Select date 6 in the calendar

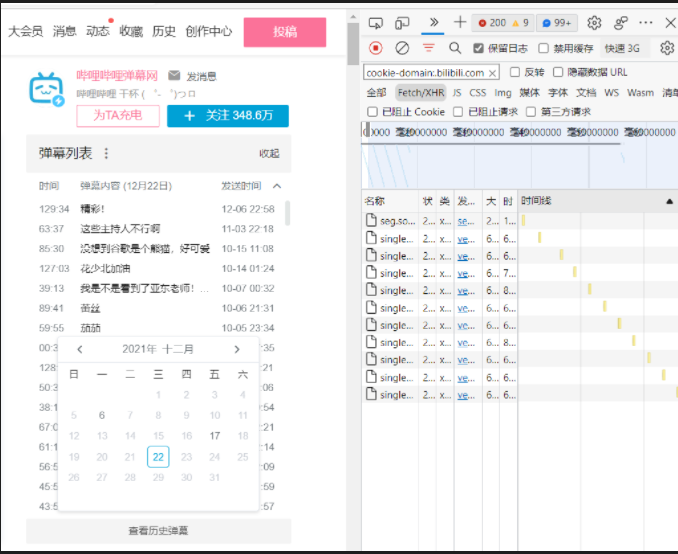102,415
